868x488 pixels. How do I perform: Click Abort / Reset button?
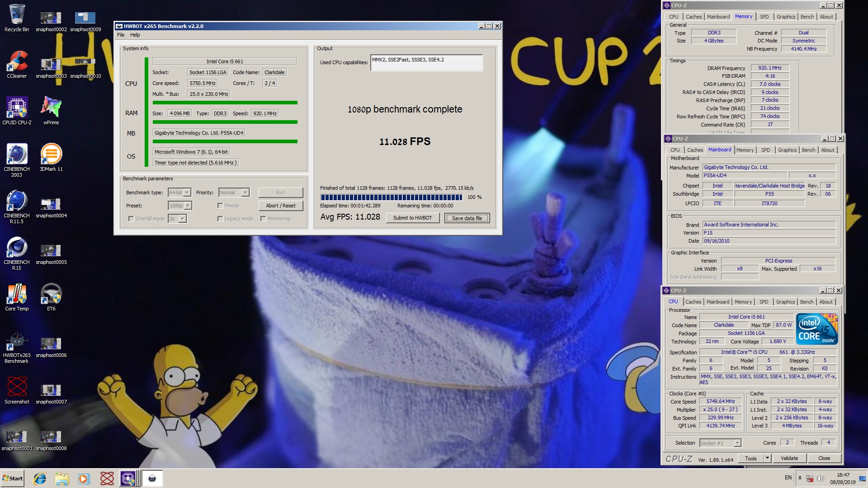[x=281, y=206]
